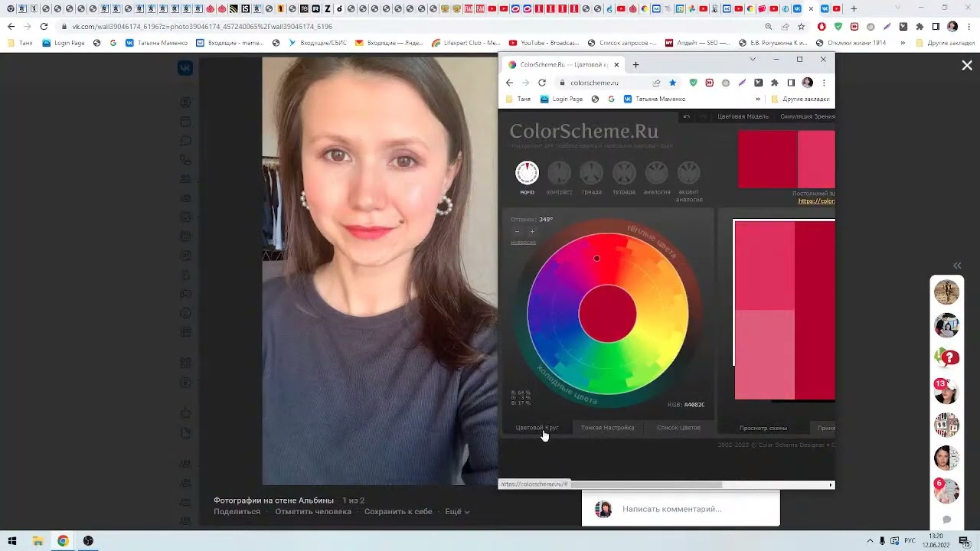
Task: Select the акцент аналогия scheme mode icon
Action: pyautogui.click(x=688, y=173)
